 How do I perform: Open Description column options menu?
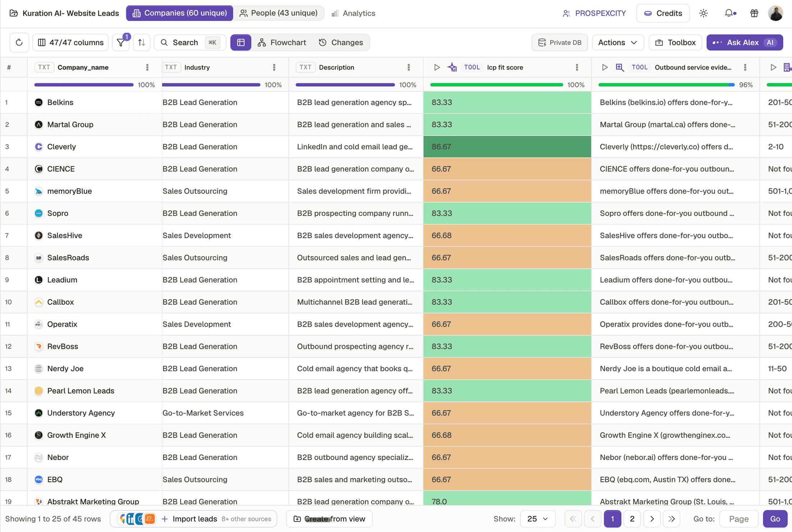(x=409, y=67)
